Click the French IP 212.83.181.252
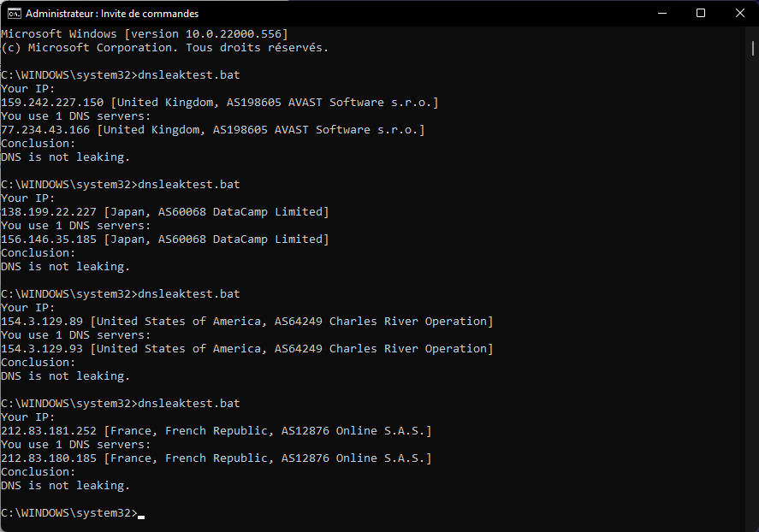This screenshot has height=532, width=759. coord(49,431)
